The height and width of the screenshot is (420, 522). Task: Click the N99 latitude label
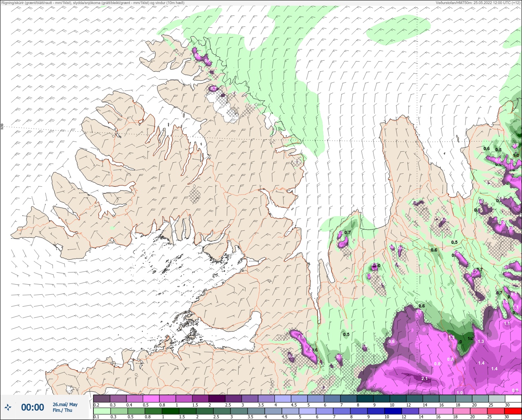pos(2,127)
